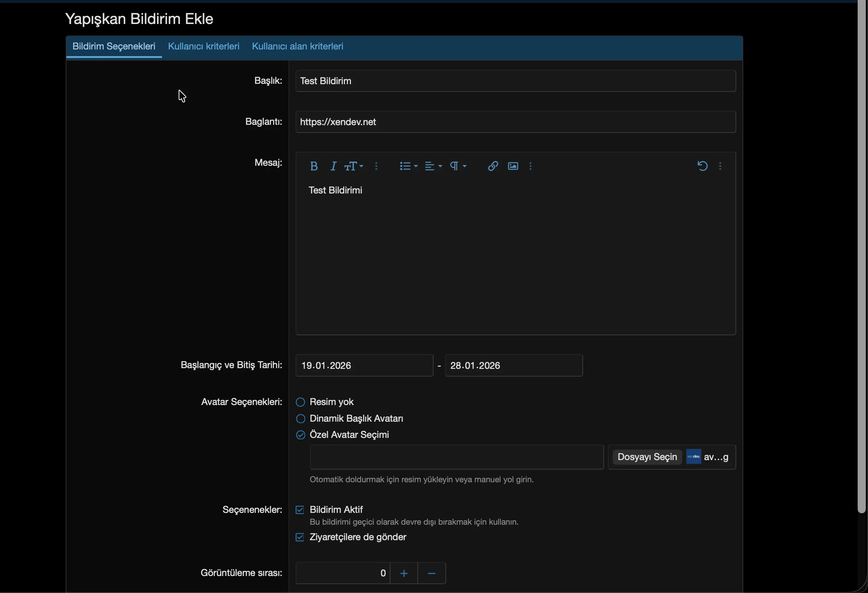The height and width of the screenshot is (593, 868).
Task: Uncheck the 'Bildirim Aktif' checkbox
Action: (x=300, y=510)
